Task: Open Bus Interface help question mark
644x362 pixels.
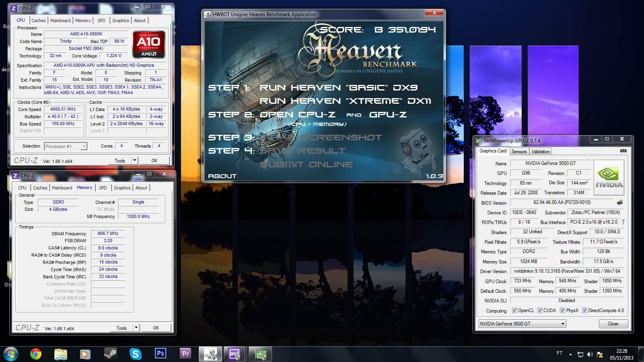Action: [x=623, y=222]
